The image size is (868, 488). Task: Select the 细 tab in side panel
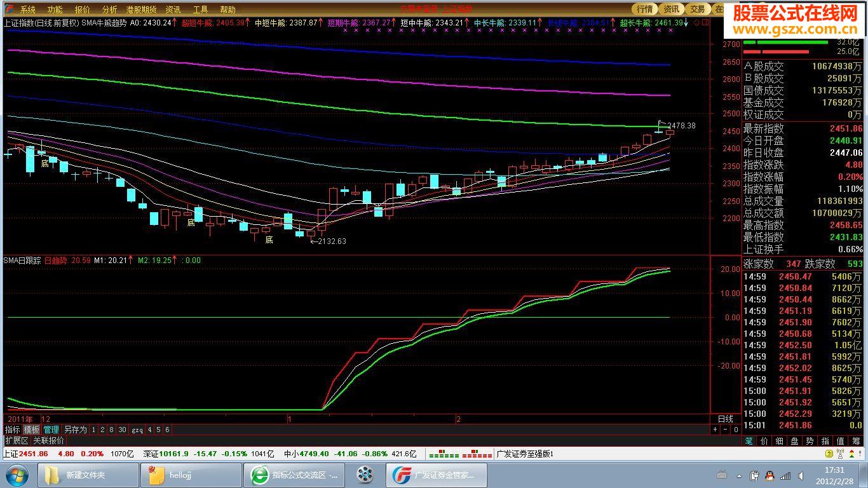780,441
